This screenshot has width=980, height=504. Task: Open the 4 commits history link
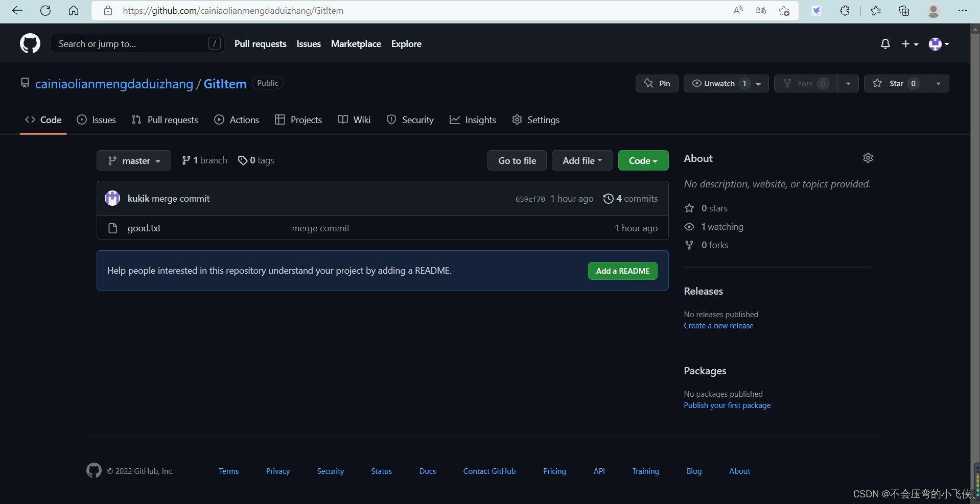point(631,199)
